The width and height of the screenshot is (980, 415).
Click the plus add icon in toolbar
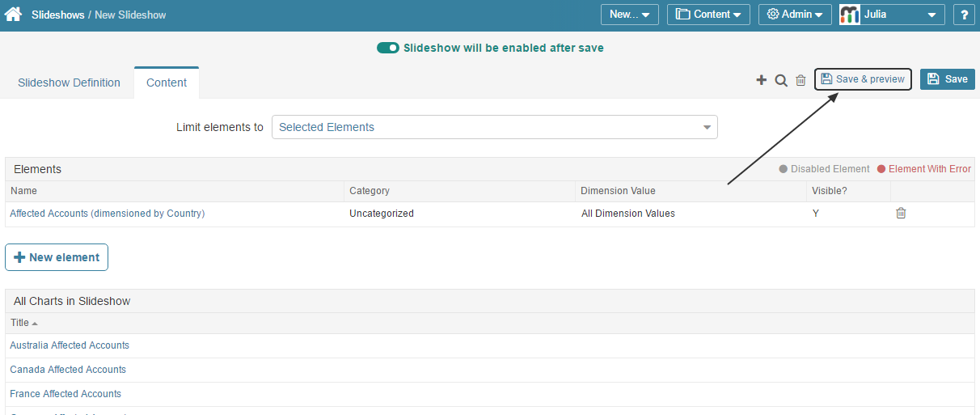tap(761, 80)
